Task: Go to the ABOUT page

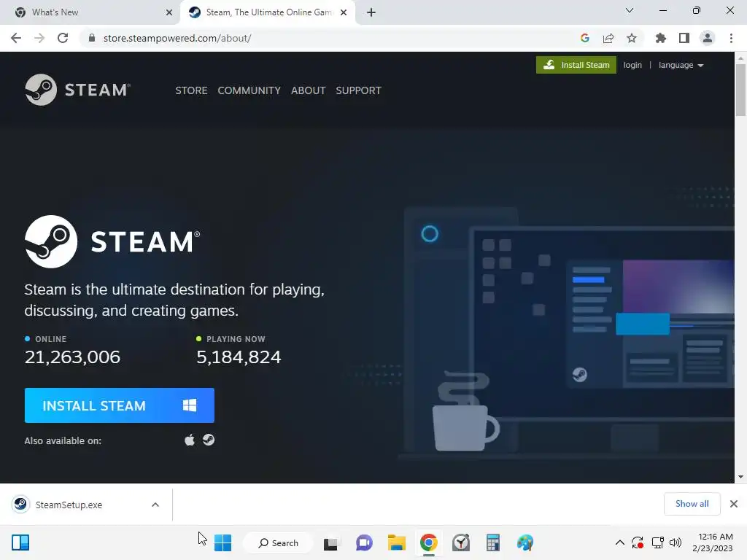Action: (309, 90)
